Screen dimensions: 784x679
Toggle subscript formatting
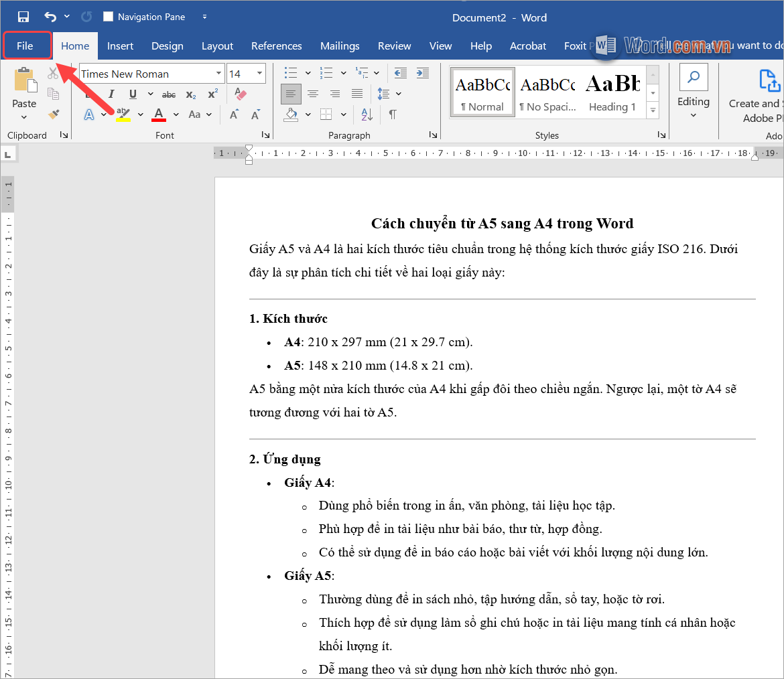(x=191, y=94)
